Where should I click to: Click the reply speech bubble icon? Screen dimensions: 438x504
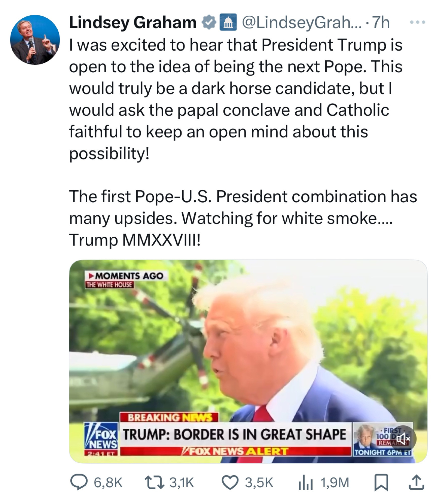tap(79, 482)
